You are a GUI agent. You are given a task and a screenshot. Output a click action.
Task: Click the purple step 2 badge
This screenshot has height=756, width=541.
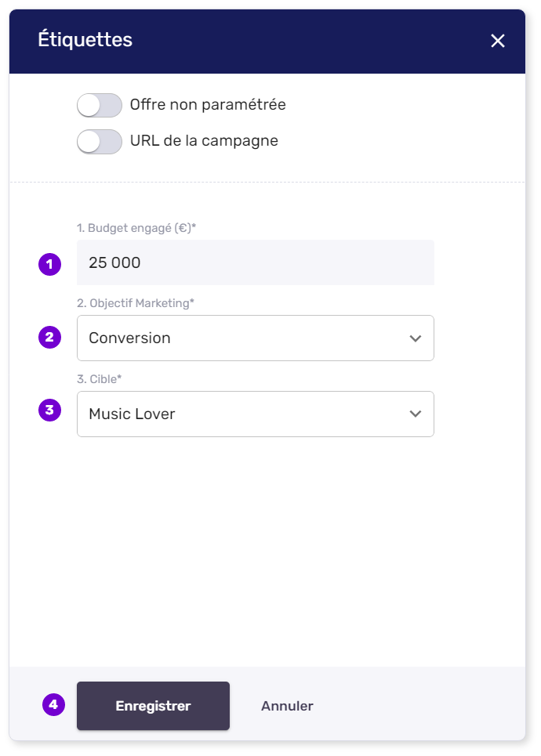[x=49, y=338]
